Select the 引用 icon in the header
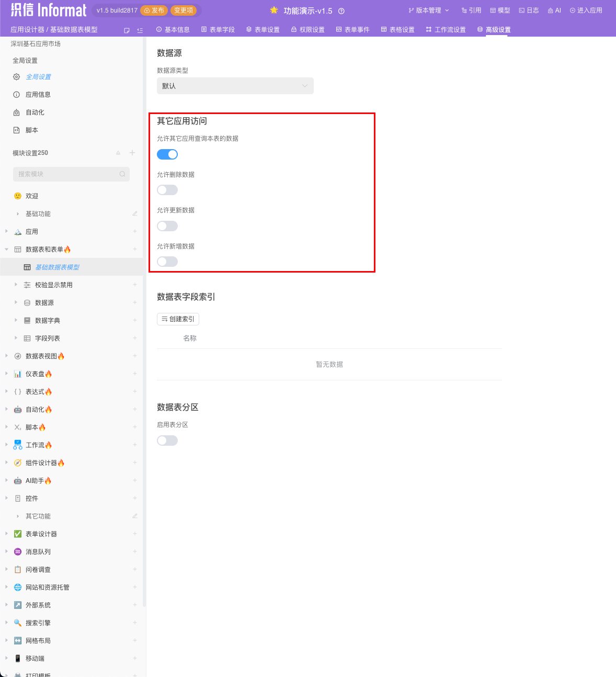This screenshot has width=616, height=677. pos(471,10)
